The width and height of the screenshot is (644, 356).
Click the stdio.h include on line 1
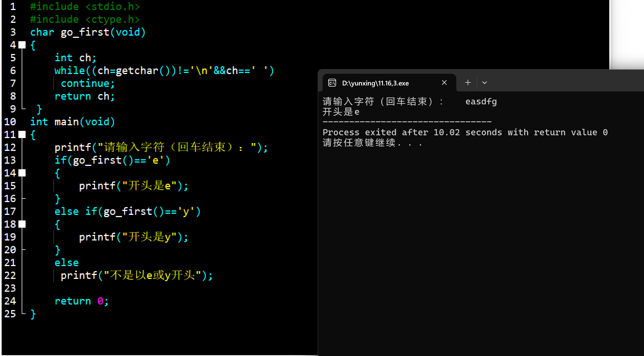click(x=112, y=7)
